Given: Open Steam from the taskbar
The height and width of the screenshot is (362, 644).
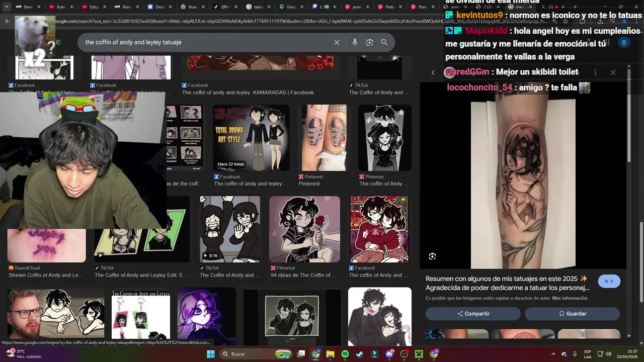Looking at the screenshot, I should coord(359,354).
